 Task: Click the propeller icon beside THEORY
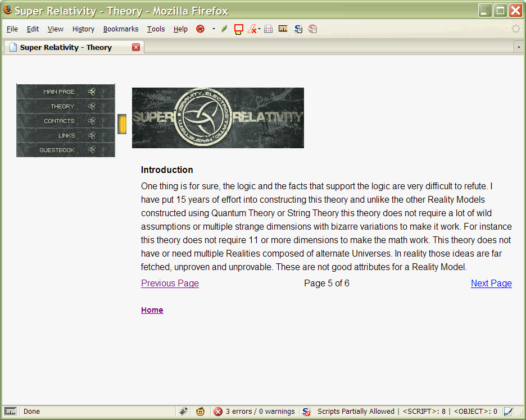[92, 106]
